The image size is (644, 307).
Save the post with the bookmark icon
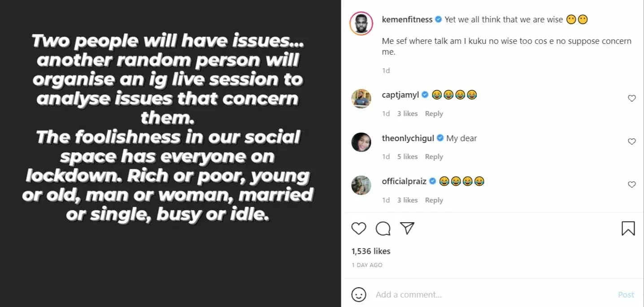(x=628, y=229)
